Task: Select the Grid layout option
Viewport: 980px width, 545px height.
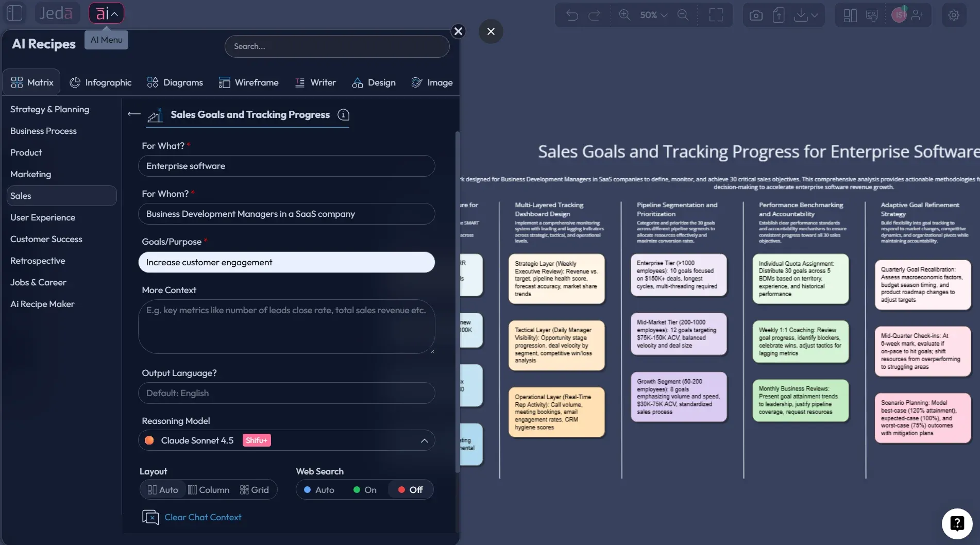Action: [x=255, y=489]
